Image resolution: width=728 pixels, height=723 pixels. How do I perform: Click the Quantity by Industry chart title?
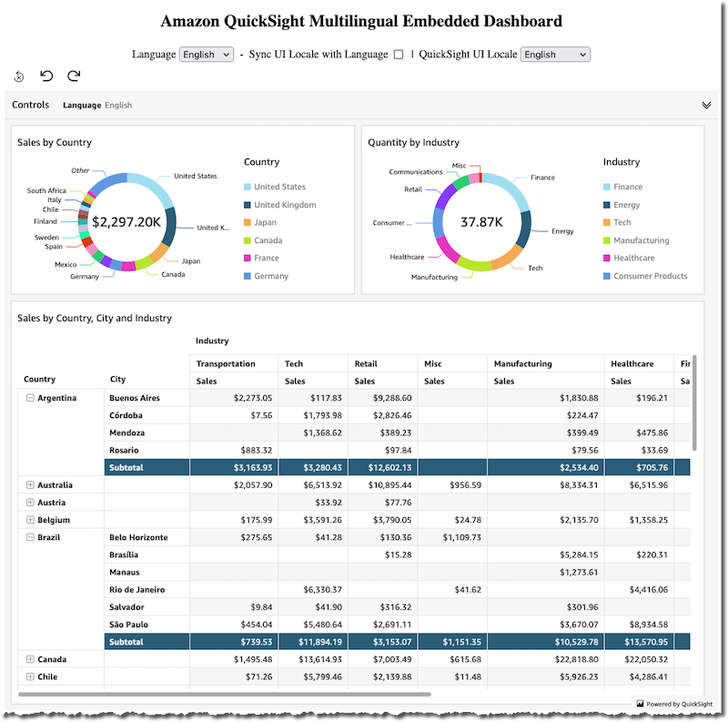pos(413,142)
